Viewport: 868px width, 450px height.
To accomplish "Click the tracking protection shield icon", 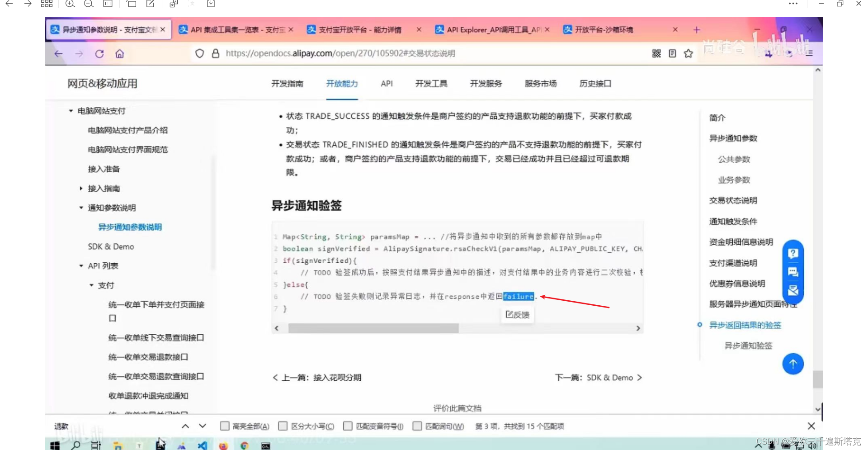I will pyautogui.click(x=199, y=53).
